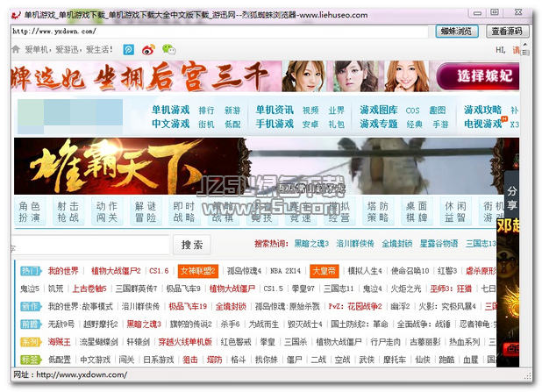
Task: Click the 蜘蛛浏览 button
Action: [x=457, y=32]
